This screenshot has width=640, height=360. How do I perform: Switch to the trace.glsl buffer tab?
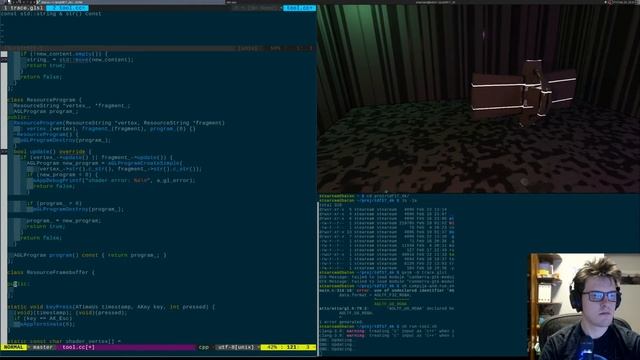[23, 8]
